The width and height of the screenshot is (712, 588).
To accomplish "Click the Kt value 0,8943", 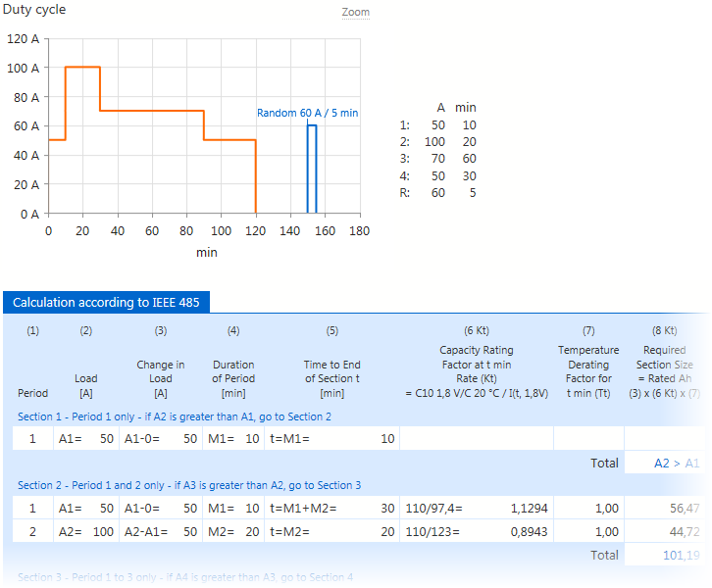I will 529,531.
